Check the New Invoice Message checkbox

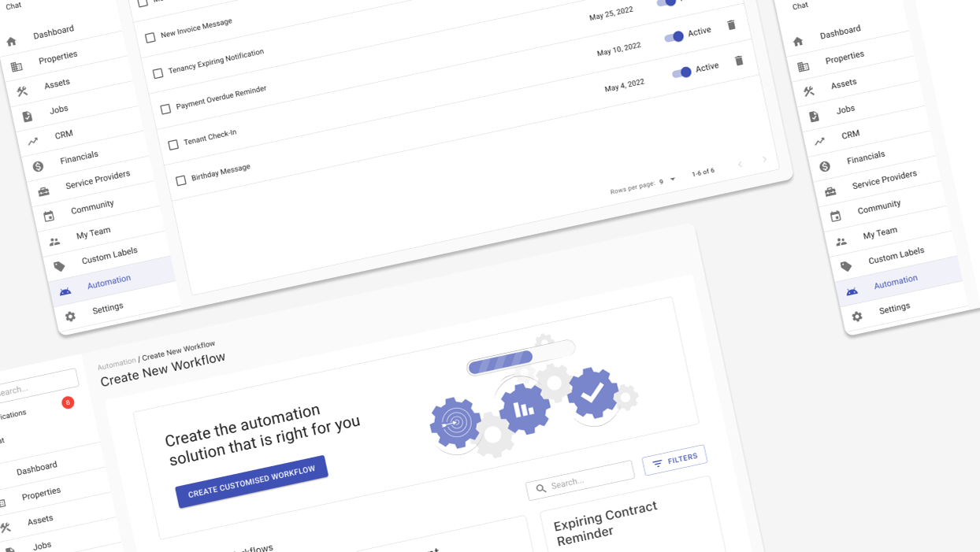(x=150, y=38)
